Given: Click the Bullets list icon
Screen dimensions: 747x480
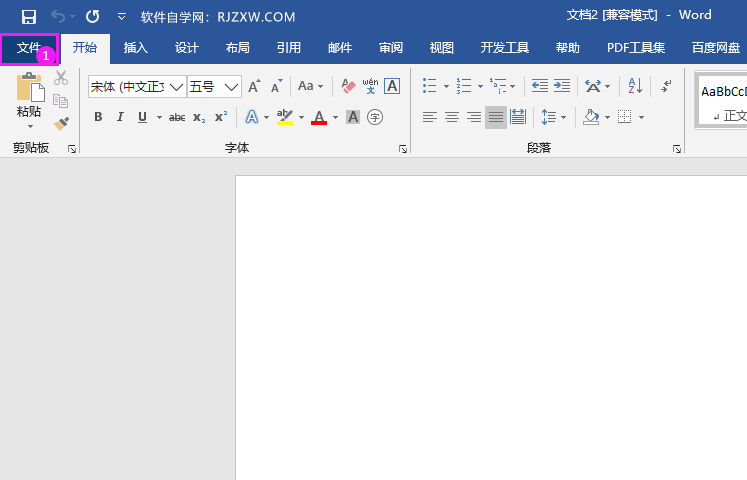Looking at the screenshot, I should pyautogui.click(x=429, y=86).
